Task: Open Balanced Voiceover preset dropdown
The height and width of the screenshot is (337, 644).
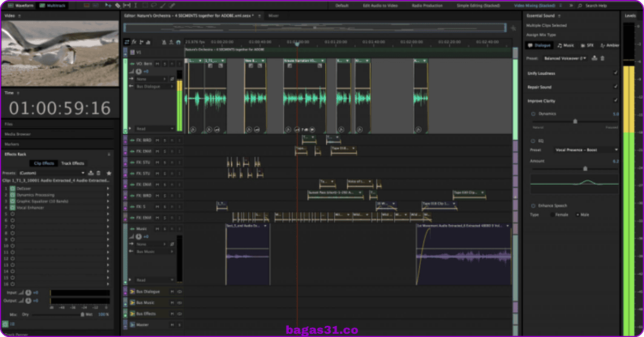Action: point(566,58)
